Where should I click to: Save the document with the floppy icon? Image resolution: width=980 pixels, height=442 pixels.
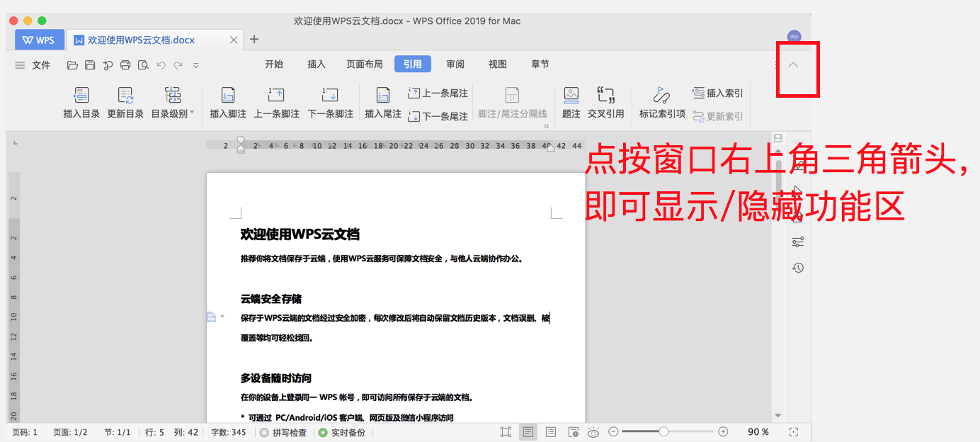point(90,65)
